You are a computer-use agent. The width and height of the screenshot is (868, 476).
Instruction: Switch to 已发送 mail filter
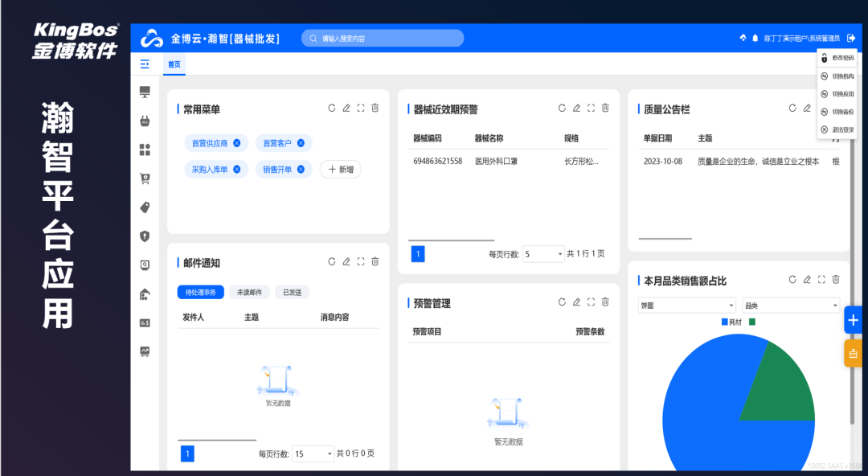coord(292,293)
